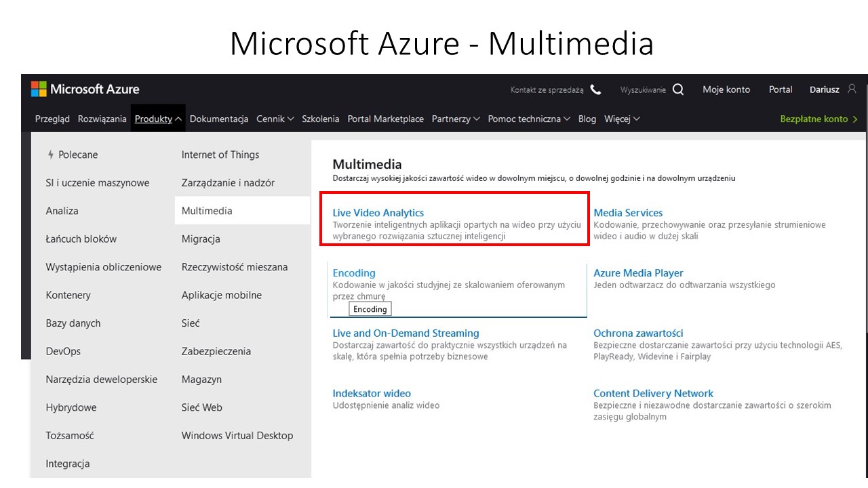Open Content Delivery Network link
The height and width of the screenshot is (488, 868).
click(654, 393)
